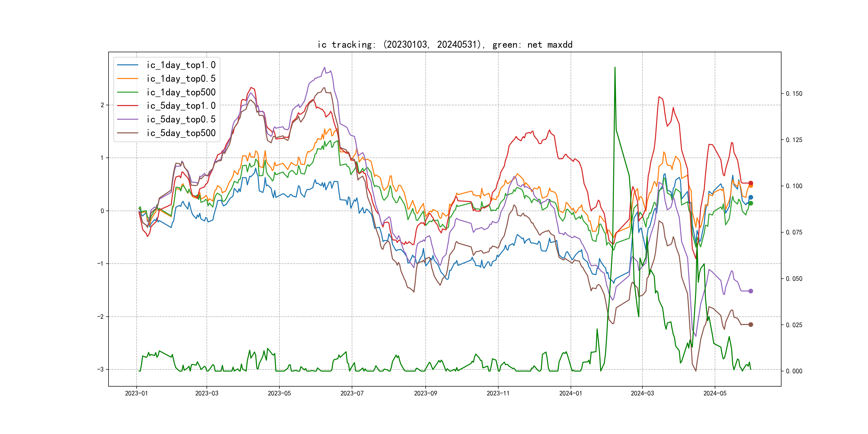Select the ic_5day_top0.5 legend entry
The width and height of the screenshot is (868, 434).
pos(181,119)
